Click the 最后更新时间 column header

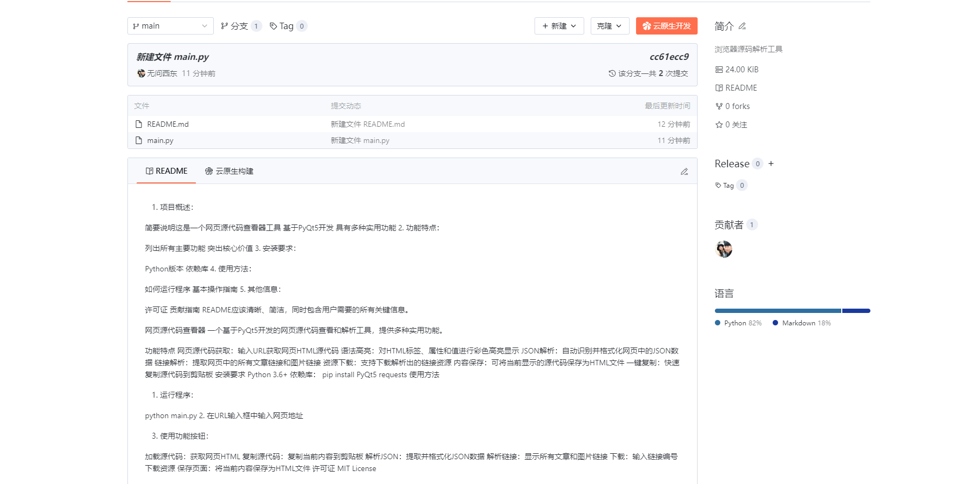click(x=667, y=106)
